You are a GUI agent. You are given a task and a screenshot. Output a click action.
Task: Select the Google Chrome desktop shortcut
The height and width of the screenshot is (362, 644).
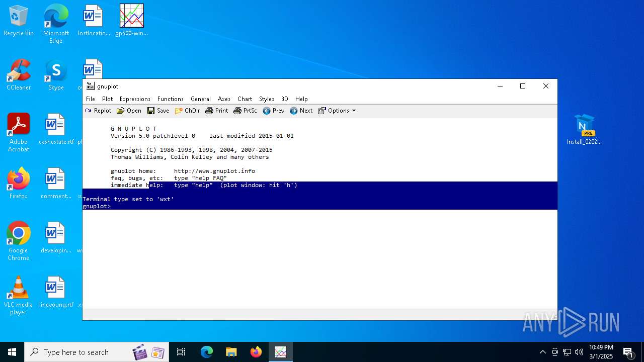[x=19, y=241]
